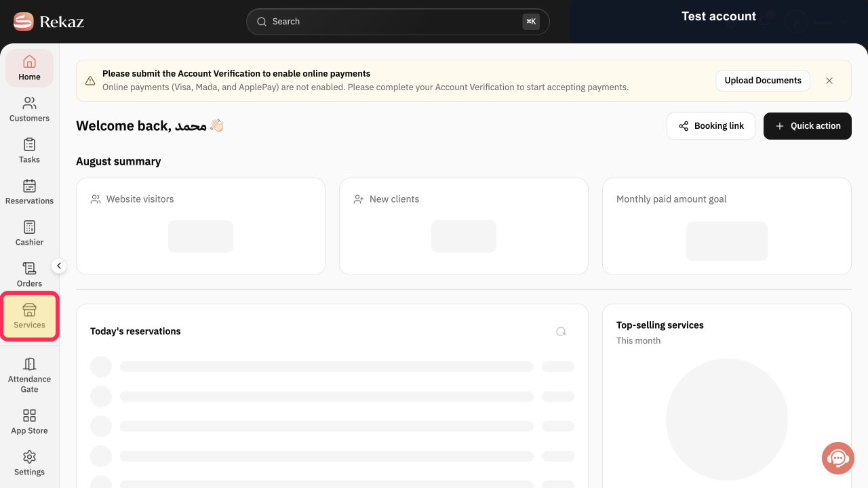
Task: Collapse the sidebar with chevron arrow
Action: click(x=59, y=266)
